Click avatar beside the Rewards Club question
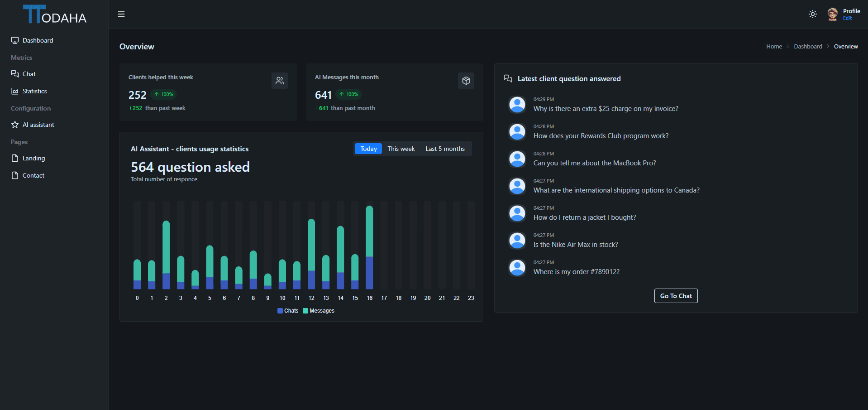The image size is (868, 410). coord(517,132)
